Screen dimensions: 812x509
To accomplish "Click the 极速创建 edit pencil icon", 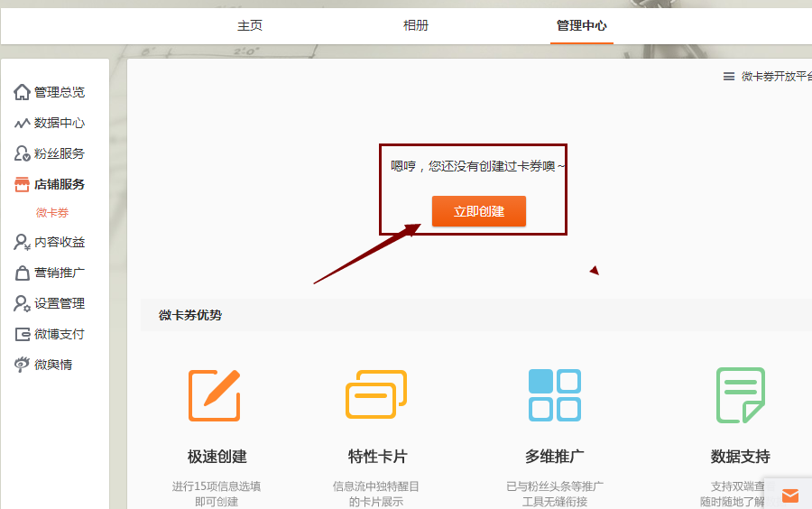I will pyautogui.click(x=214, y=395).
